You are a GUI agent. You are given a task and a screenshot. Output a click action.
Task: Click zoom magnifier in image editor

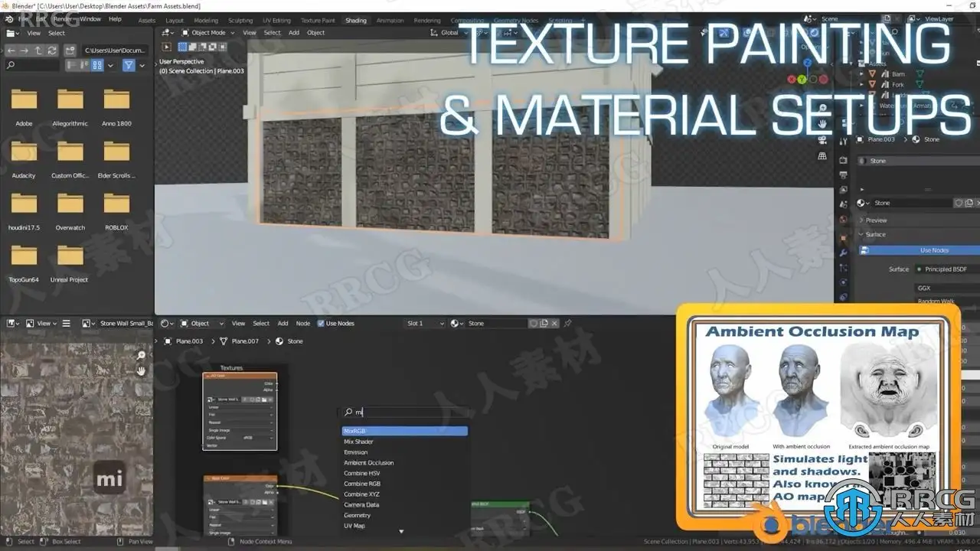(141, 356)
